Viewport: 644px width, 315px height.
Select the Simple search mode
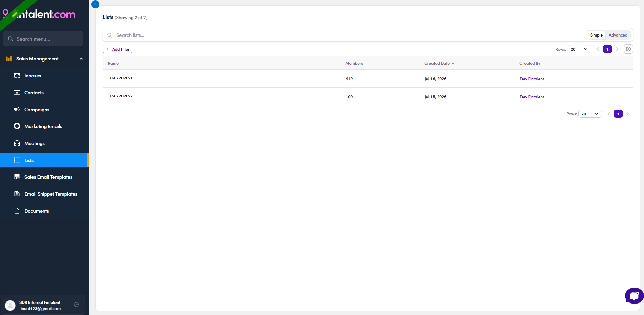[596, 35]
